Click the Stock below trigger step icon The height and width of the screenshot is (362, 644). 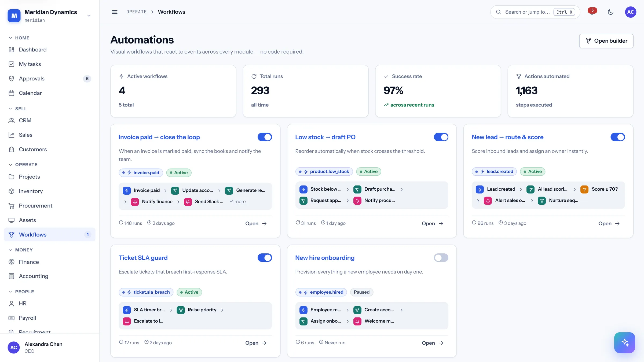pyautogui.click(x=303, y=189)
